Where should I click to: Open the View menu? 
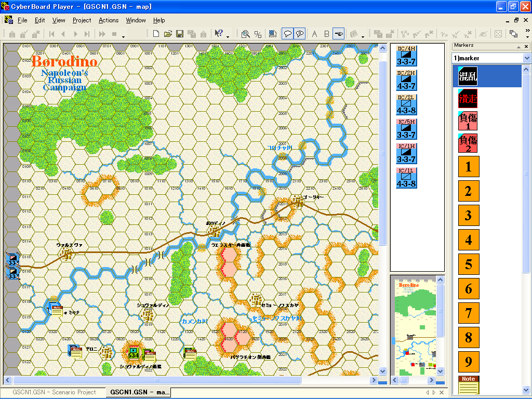(59, 20)
